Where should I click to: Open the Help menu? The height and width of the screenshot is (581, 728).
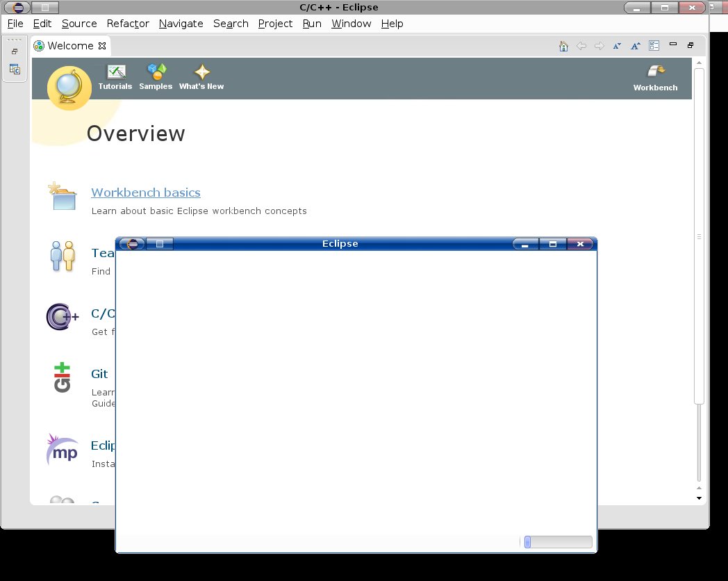pos(392,24)
